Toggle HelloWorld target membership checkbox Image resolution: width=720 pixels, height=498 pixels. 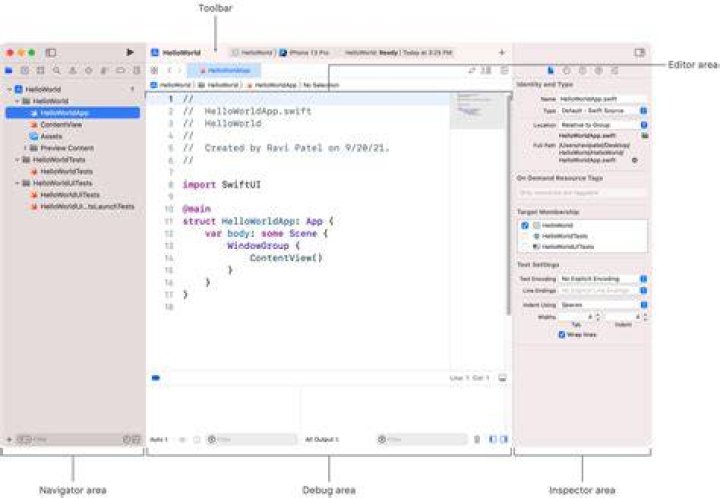(x=525, y=225)
